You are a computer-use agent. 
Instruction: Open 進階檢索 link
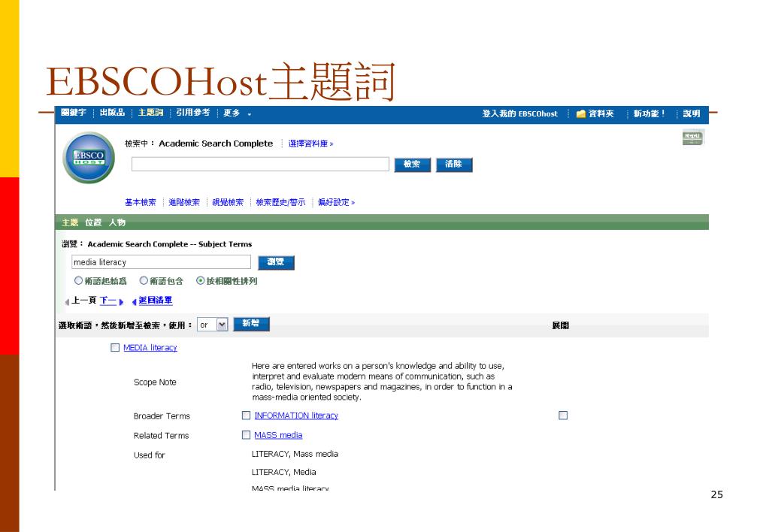[x=184, y=202]
